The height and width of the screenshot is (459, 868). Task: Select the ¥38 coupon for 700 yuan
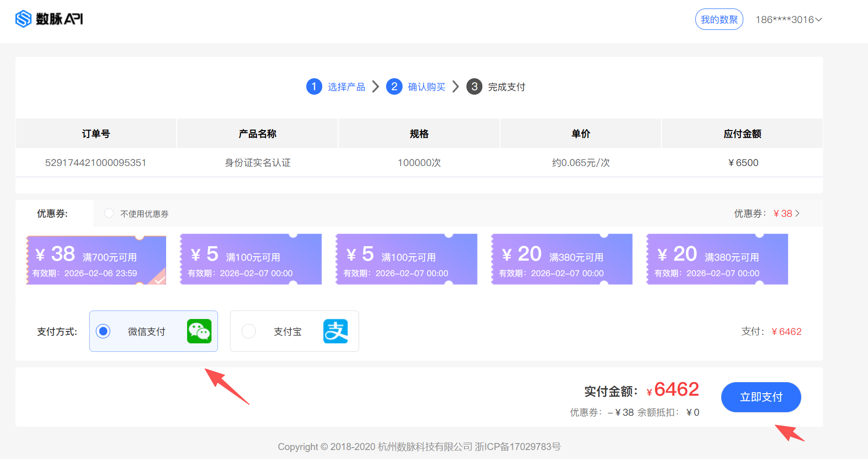(x=96, y=260)
